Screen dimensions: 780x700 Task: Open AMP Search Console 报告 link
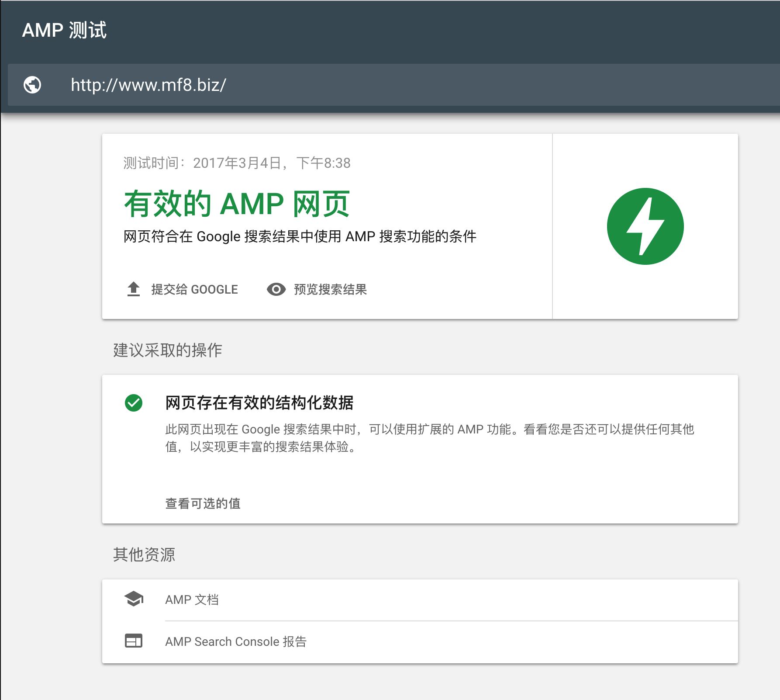tap(420, 642)
